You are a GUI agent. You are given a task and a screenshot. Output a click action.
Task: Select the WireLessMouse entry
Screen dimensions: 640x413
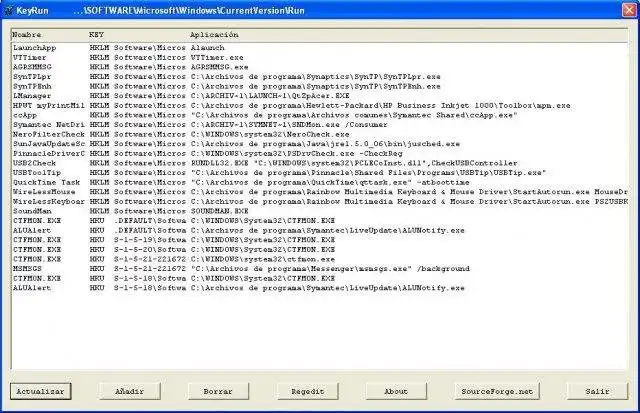point(320,192)
